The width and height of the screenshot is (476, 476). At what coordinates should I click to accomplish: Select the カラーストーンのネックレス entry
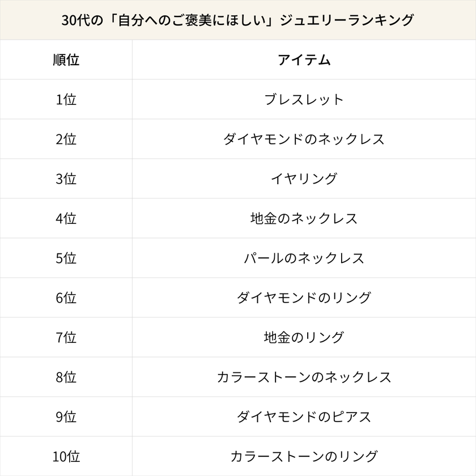pyautogui.click(x=304, y=377)
